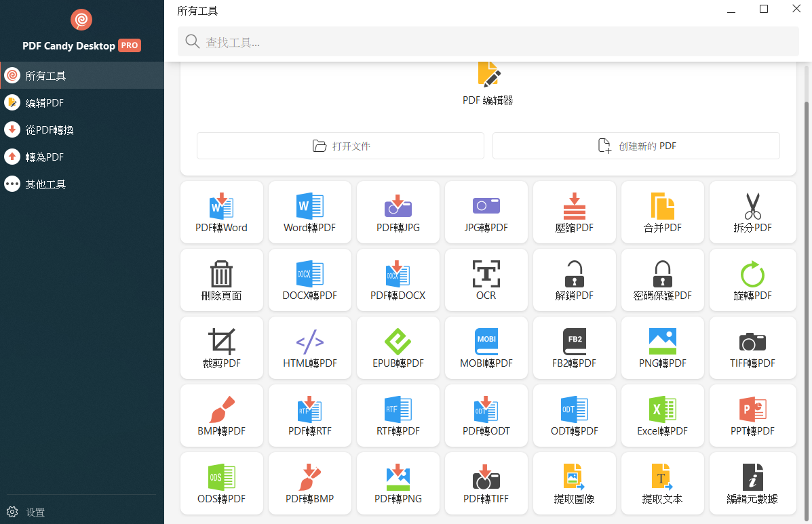Select the 解鎖PDF unlock tool
The width and height of the screenshot is (812, 524).
[x=575, y=280]
